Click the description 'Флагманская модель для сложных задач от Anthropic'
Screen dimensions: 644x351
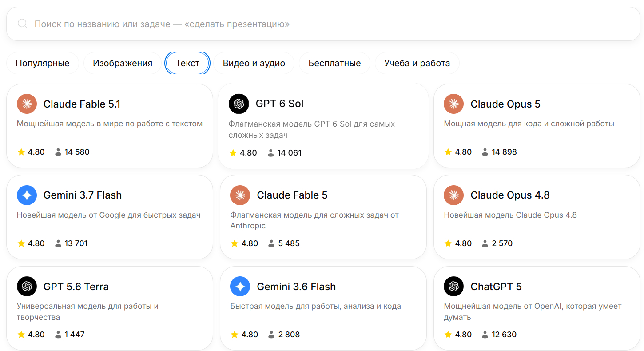[x=314, y=220]
